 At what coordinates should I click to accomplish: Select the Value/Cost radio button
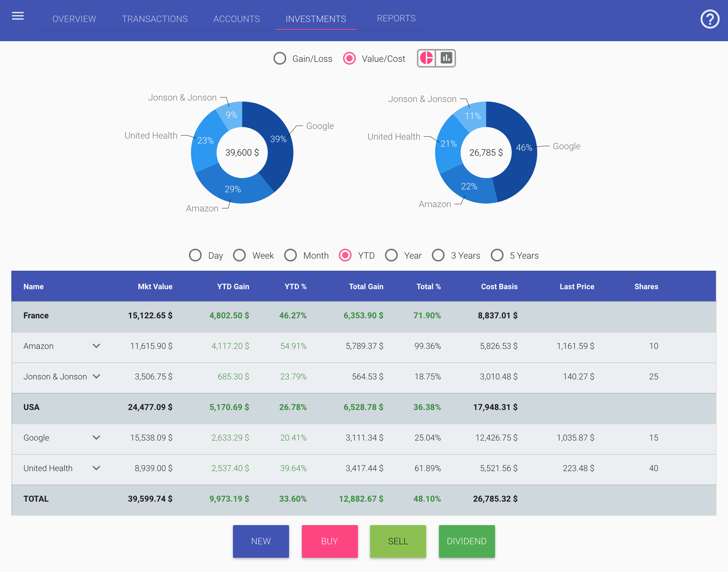349,59
